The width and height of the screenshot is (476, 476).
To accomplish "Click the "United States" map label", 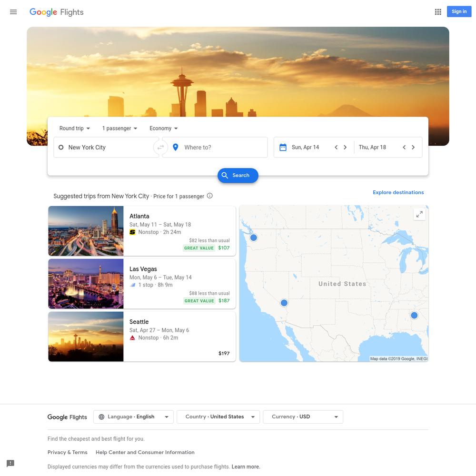I will click(x=342, y=284).
